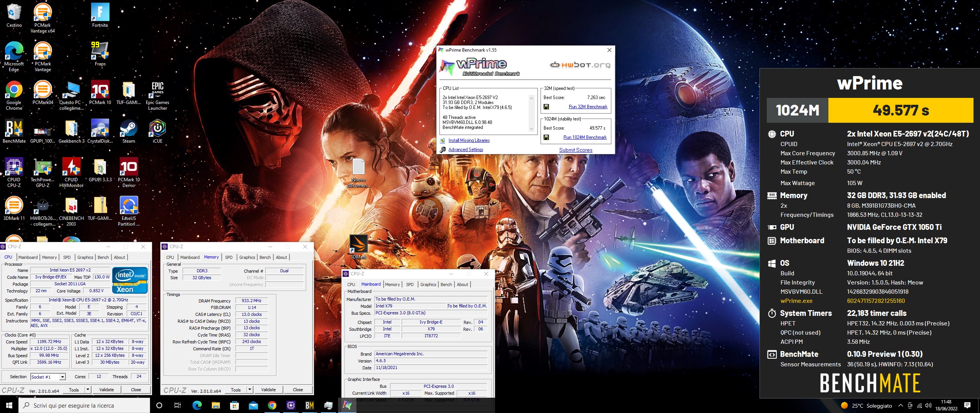Select CPU tab in CPU-Z Mainboard window

pyautogui.click(x=351, y=285)
